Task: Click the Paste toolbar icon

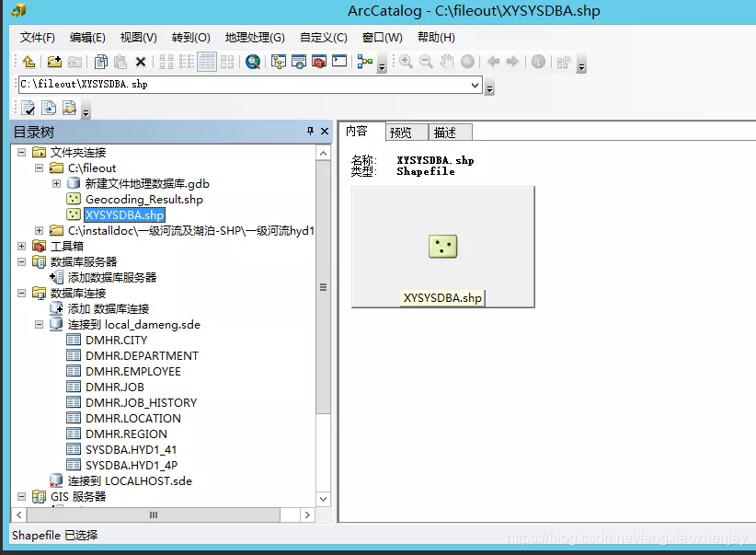Action: 120,62
